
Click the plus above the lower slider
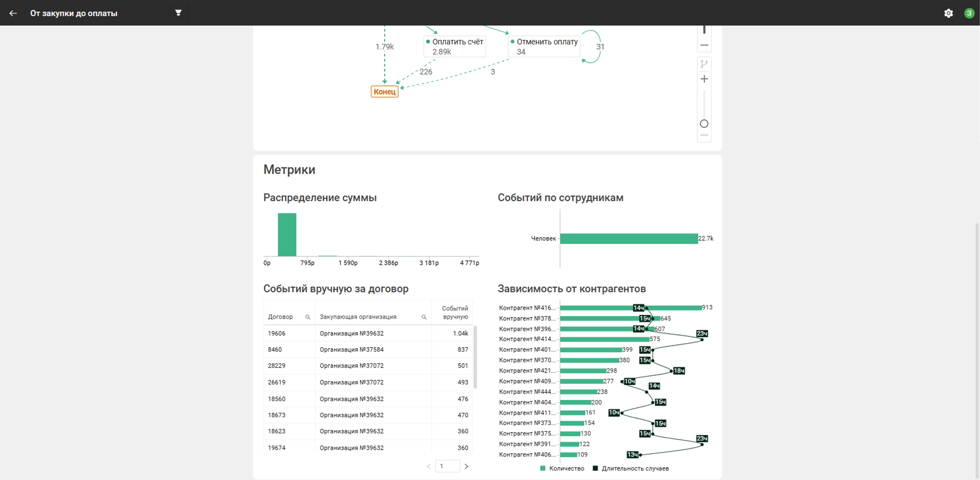704,80
